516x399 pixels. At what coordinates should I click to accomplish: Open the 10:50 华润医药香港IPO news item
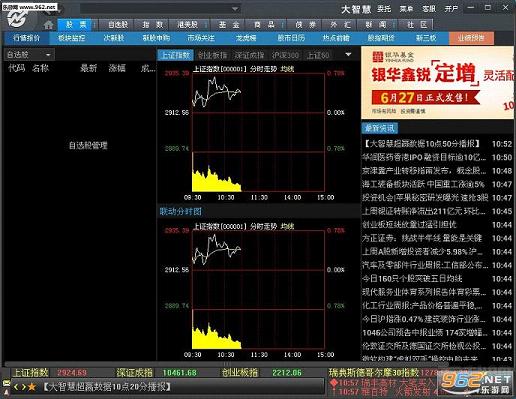(437, 157)
